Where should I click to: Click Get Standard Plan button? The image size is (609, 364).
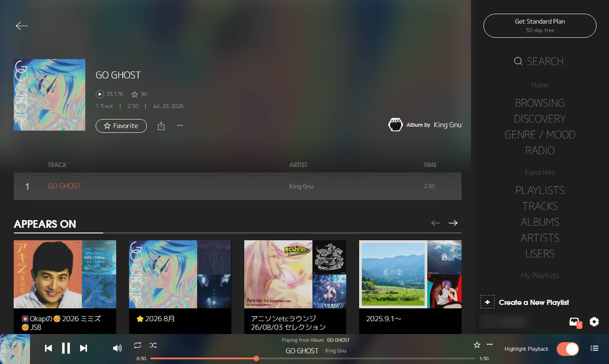tap(540, 26)
